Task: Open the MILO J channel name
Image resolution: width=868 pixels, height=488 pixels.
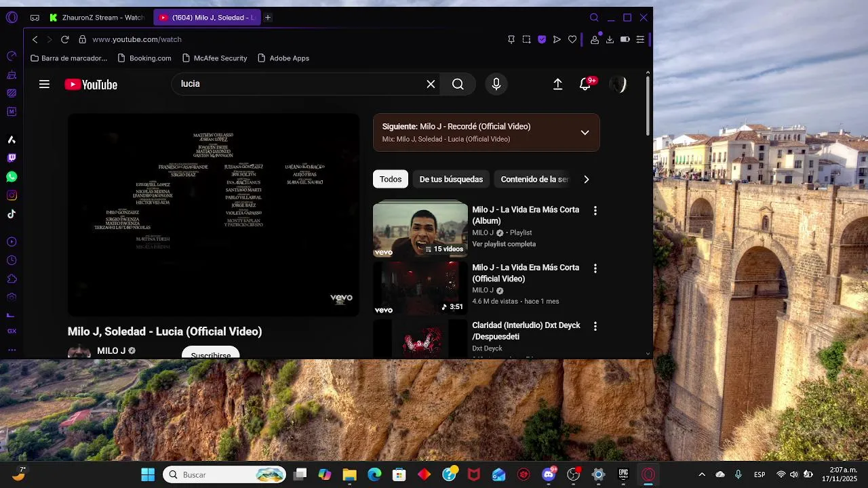Action: click(x=111, y=351)
